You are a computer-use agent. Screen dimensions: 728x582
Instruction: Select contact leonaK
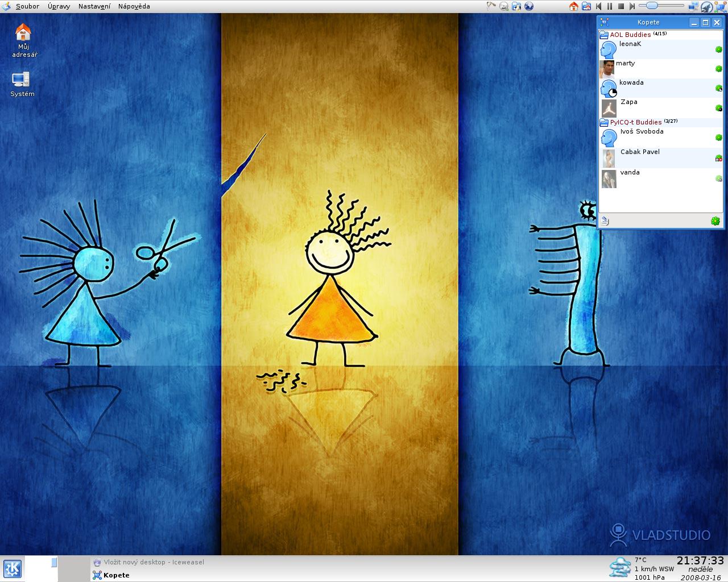click(x=661, y=49)
